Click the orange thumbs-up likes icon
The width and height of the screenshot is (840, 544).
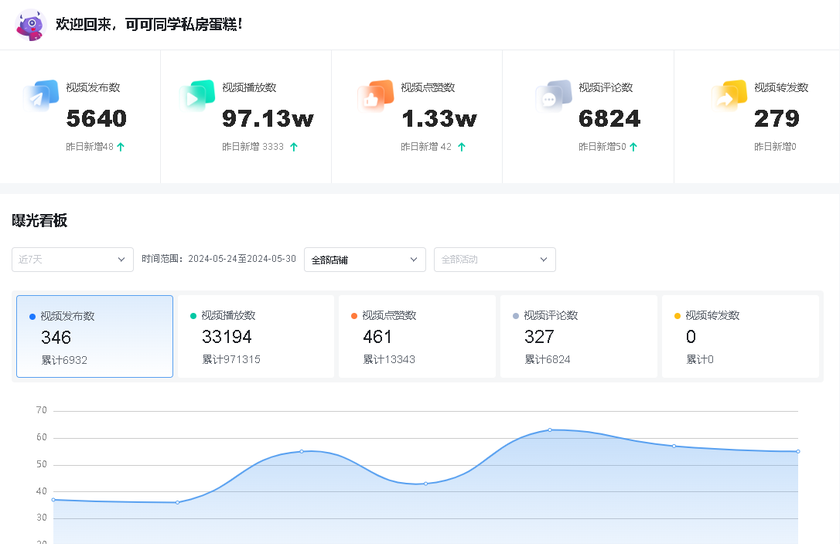point(375,96)
